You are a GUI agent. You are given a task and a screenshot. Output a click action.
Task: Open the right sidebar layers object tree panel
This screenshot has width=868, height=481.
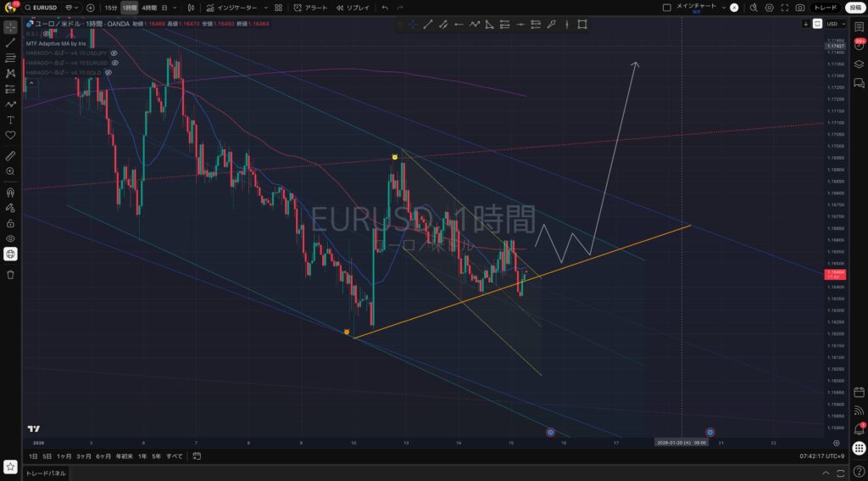pos(859,64)
